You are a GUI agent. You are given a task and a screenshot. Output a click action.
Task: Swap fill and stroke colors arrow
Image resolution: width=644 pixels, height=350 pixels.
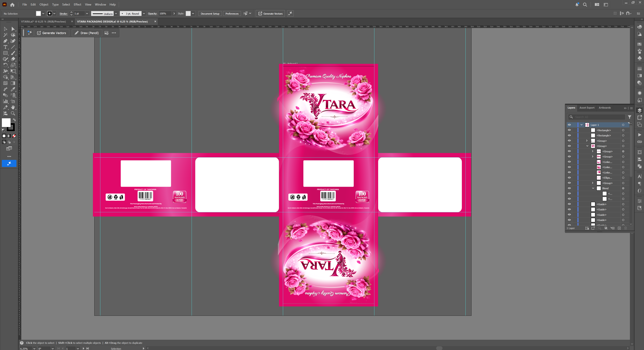pyautogui.click(x=14, y=120)
